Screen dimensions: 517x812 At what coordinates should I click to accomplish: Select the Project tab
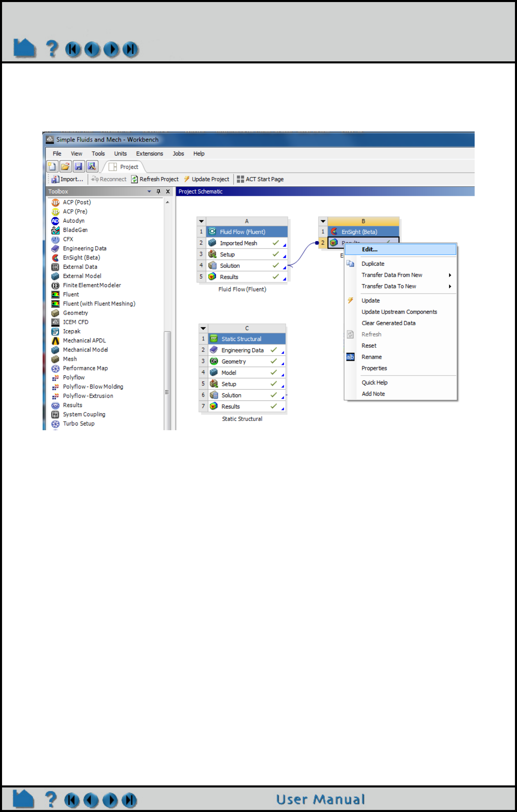124,167
